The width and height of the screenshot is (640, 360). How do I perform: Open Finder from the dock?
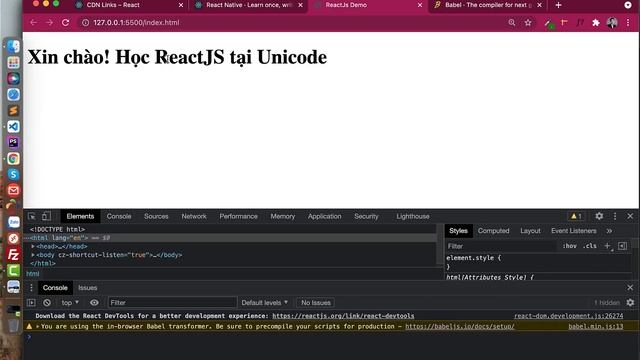pos(13,47)
